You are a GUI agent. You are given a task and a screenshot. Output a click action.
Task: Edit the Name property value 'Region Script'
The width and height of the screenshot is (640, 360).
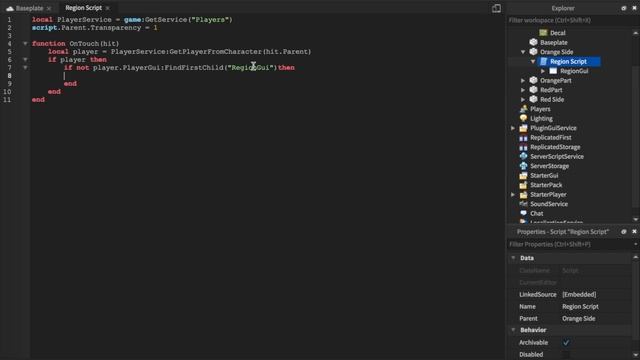tap(580, 307)
